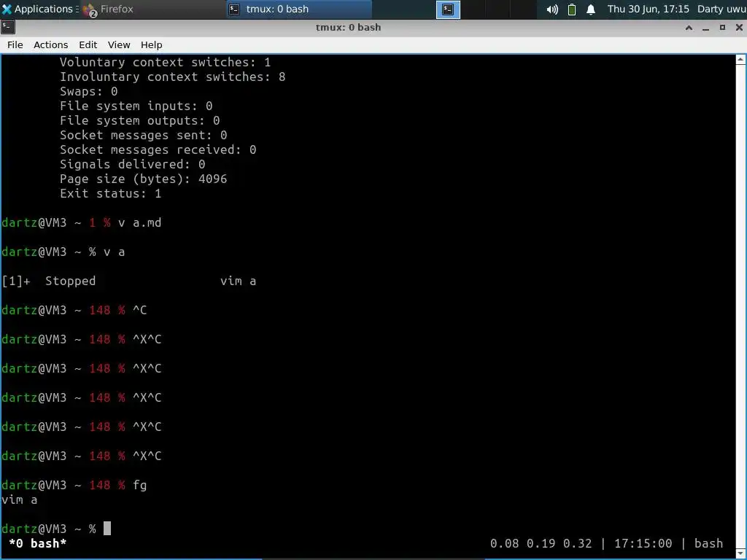The height and width of the screenshot is (560, 747).
Task: Click the terminal vertical scrollbar track
Action: (740, 306)
